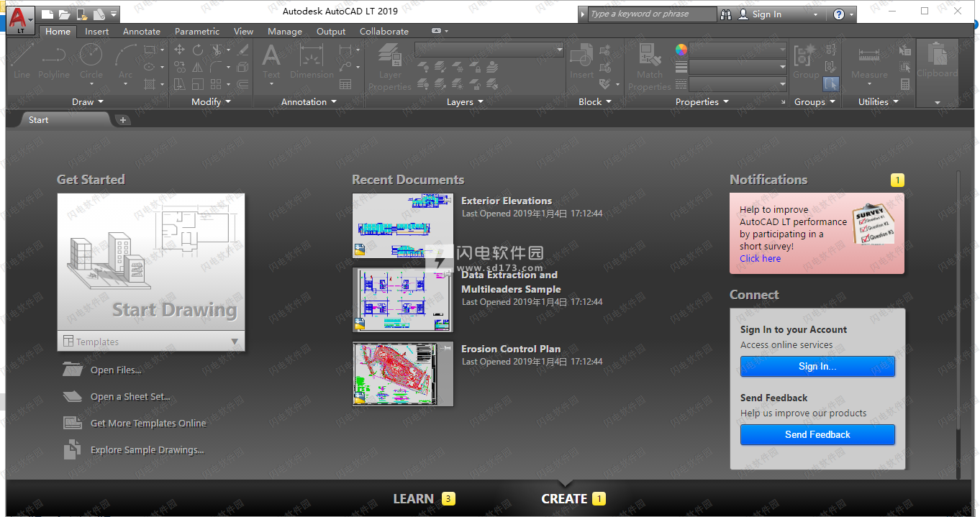
Task: Click the binoculars search icon
Action: pyautogui.click(x=725, y=14)
